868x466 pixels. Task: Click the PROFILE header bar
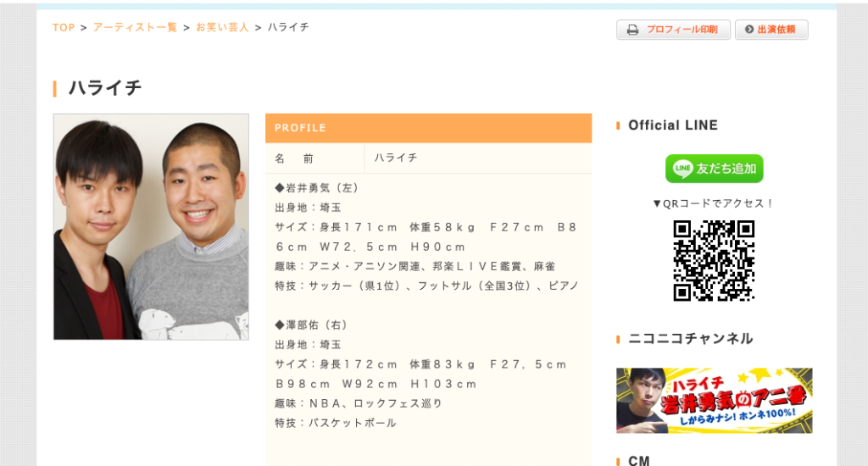coord(428,128)
